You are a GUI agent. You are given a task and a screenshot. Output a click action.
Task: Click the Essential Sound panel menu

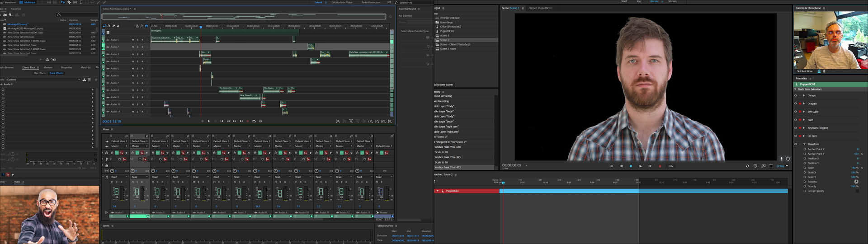pyautogui.click(x=419, y=9)
